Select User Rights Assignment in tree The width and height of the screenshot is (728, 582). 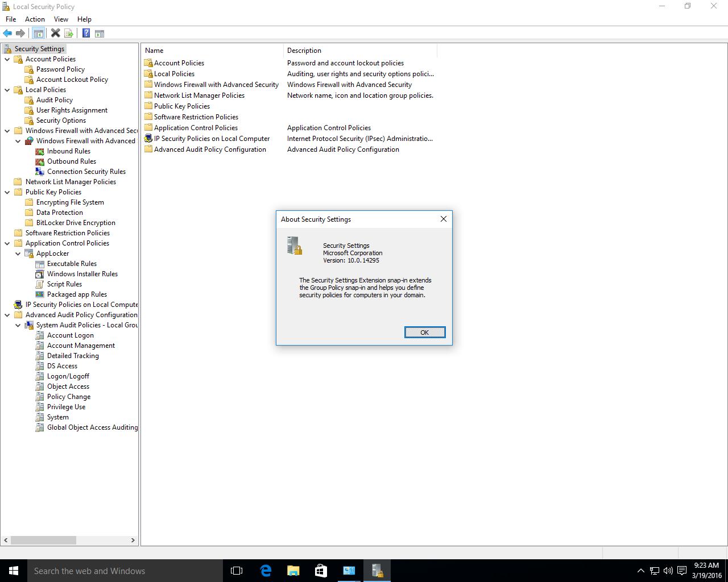point(72,110)
